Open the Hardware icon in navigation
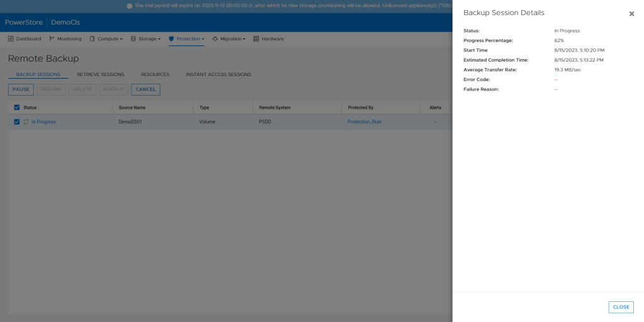 pos(256,39)
